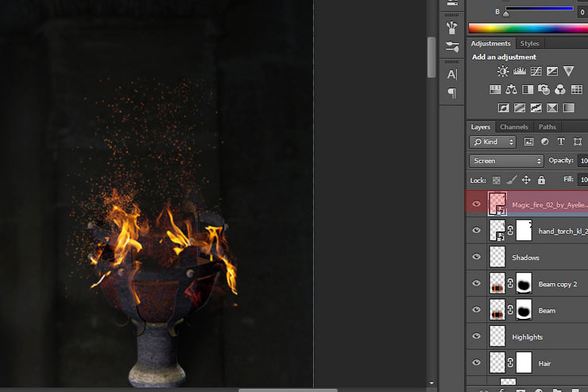Switch to the Channels tab
588x392 pixels.
pos(513,127)
